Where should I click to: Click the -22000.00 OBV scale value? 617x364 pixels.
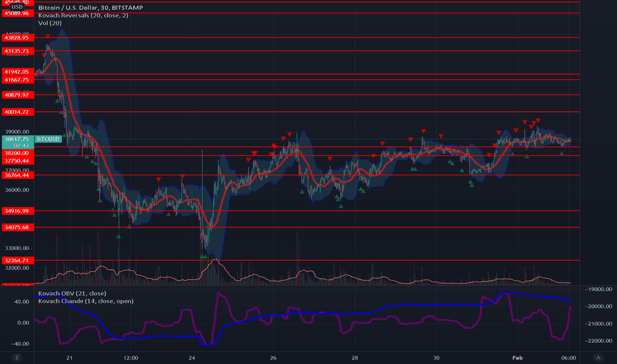coord(598,341)
